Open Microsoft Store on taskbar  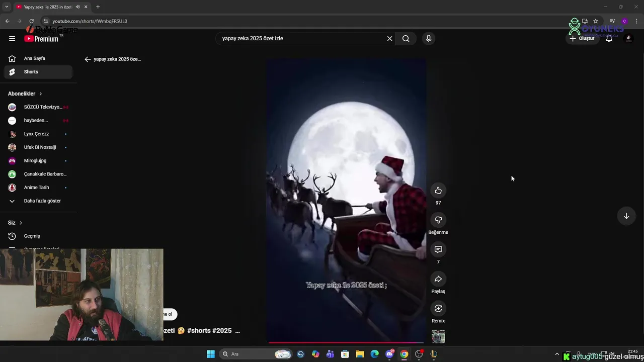click(345, 354)
